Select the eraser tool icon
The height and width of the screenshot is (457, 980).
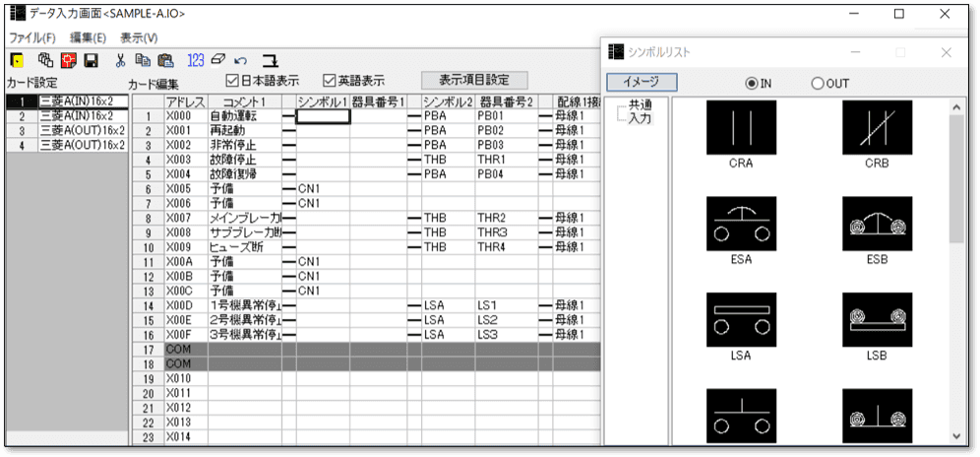coord(218,60)
